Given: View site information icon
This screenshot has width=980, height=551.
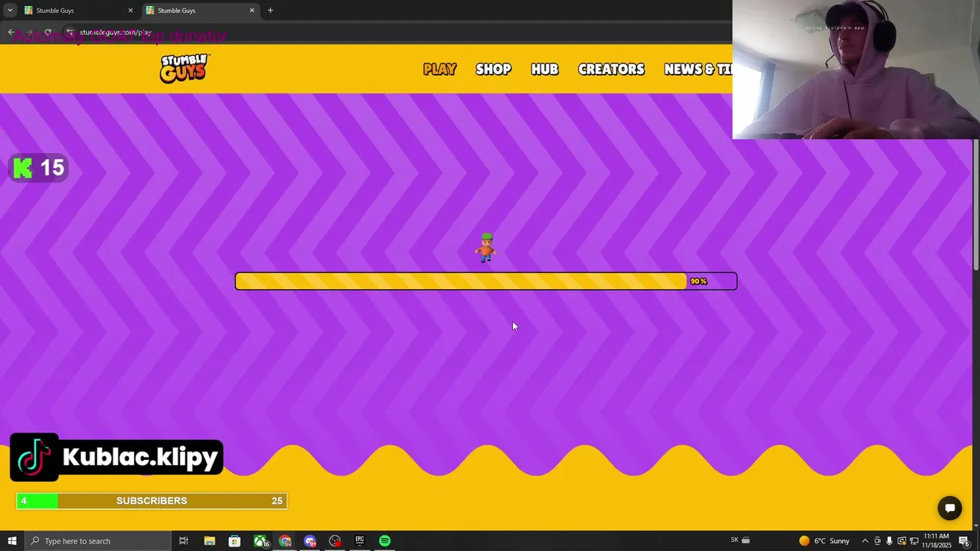Looking at the screenshot, I should tap(70, 32).
